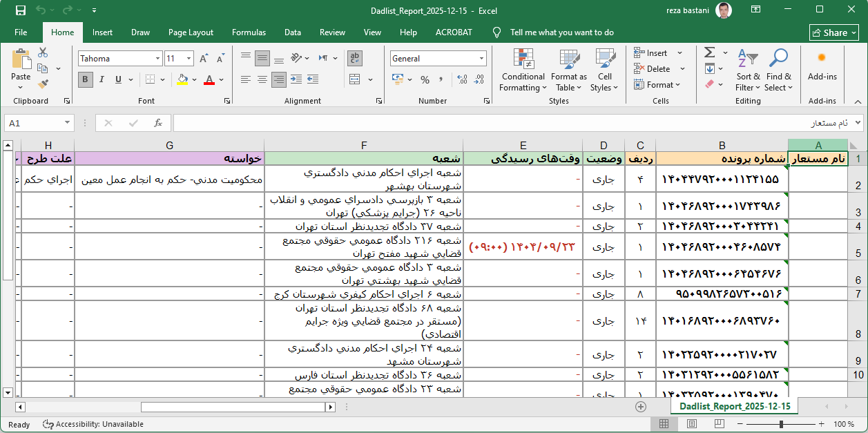Select the Dadlist_Report_2025-12-15 sheet tab
868x433 pixels.
pyautogui.click(x=735, y=407)
